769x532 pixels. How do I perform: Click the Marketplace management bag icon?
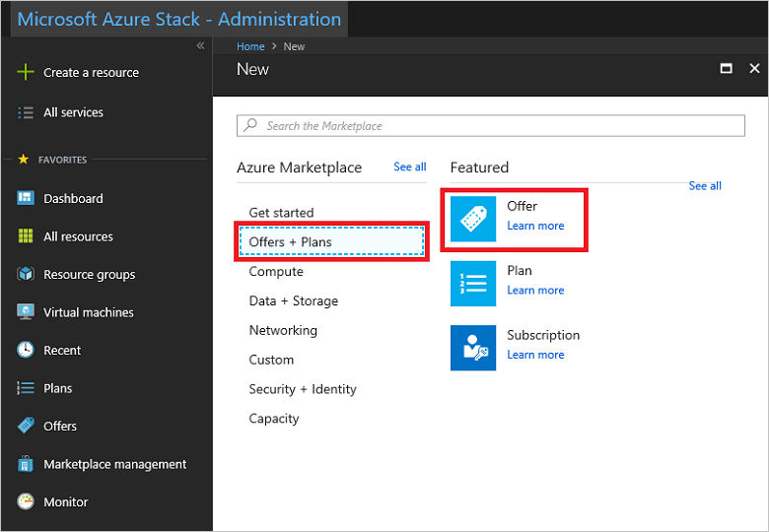click(x=26, y=464)
